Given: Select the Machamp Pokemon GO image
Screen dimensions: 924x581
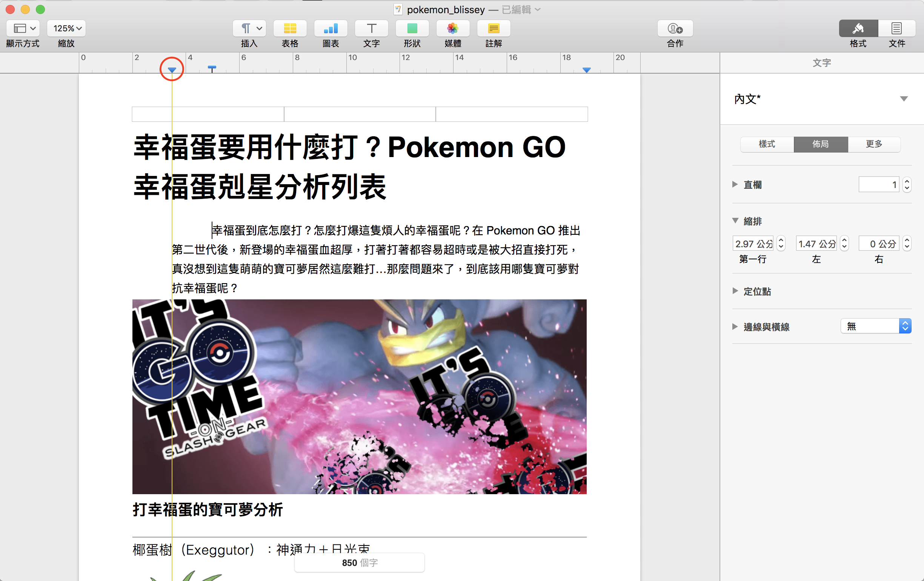Looking at the screenshot, I should [x=360, y=397].
